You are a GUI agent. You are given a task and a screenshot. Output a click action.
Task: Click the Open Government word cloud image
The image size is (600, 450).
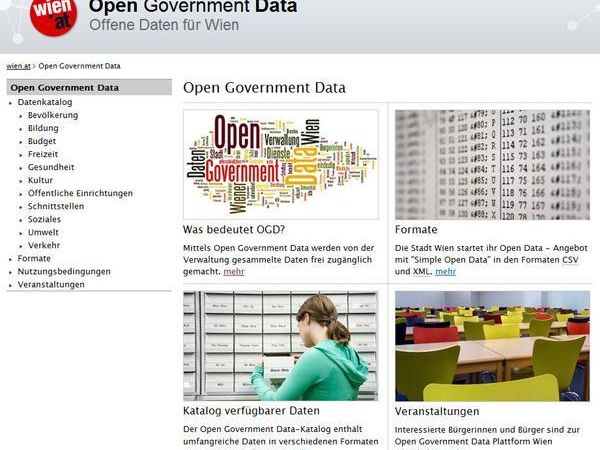pos(280,164)
